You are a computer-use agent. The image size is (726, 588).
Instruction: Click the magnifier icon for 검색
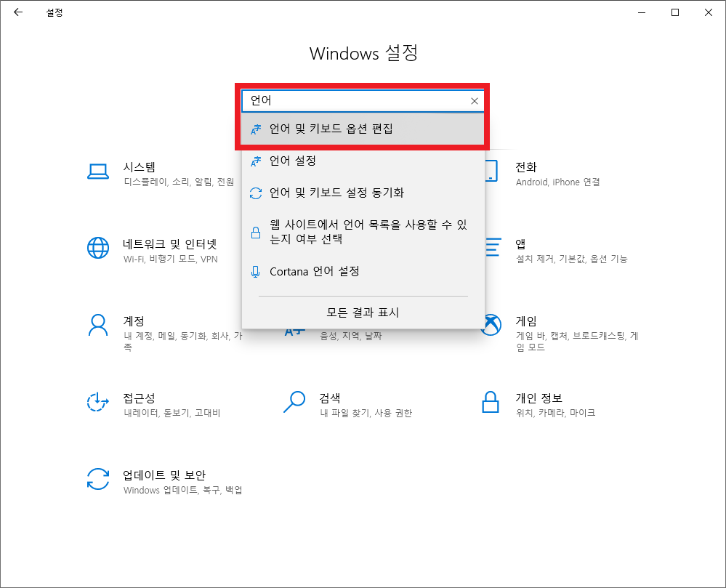click(x=294, y=402)
